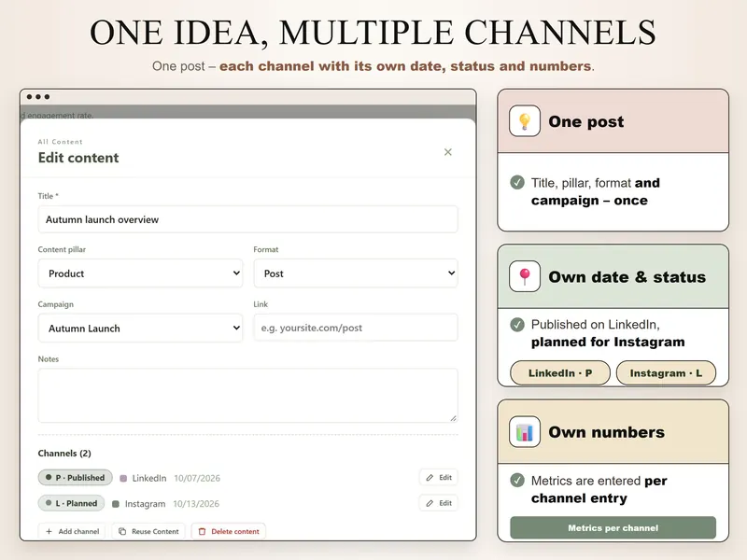Image resolution: width=747 pixels, height=560 pixels.
Task: Click the Instagram green color square
Action: click(116, 504)
